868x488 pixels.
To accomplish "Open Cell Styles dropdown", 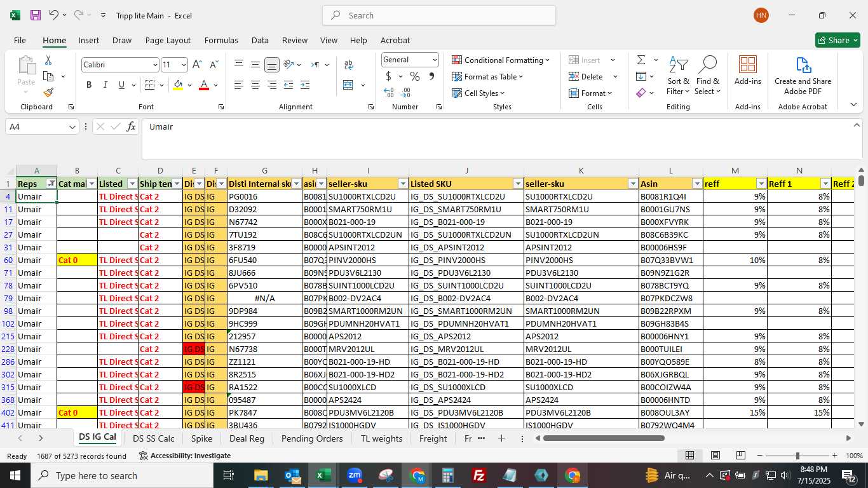I will (478, 93).
